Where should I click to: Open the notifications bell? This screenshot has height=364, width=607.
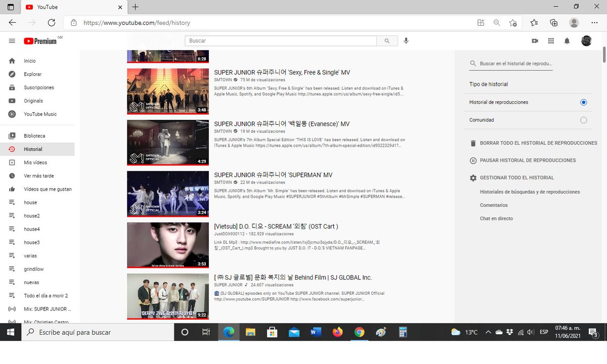click(x=567, y=41)
